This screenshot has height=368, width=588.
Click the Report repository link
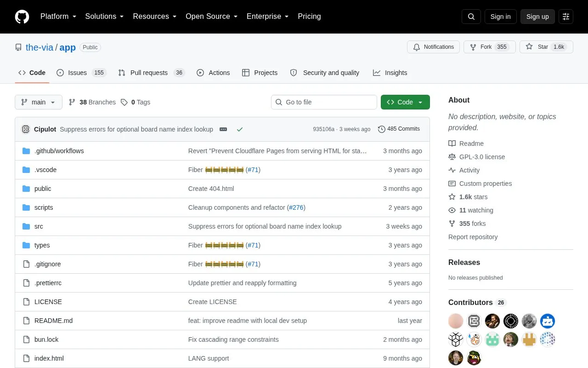pyautogui.click(x=473, y=237)
